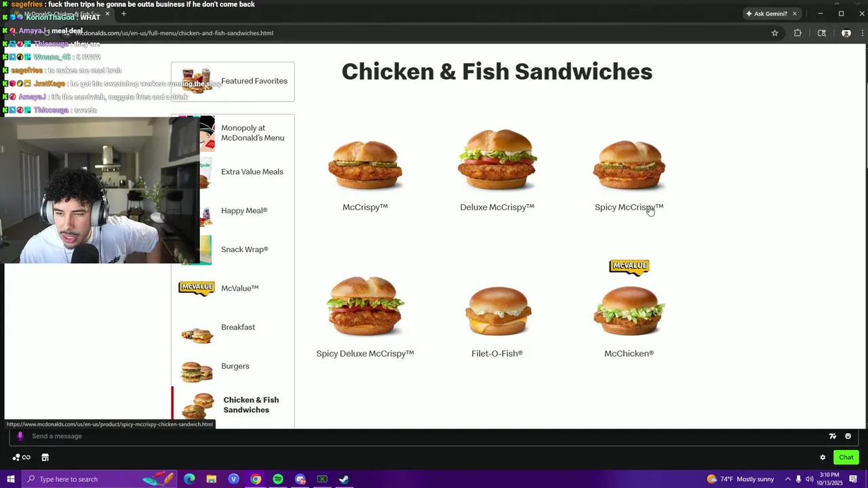Click the McValue badge above McChicken
868x488 pixels.
click(x=629, y=267)
